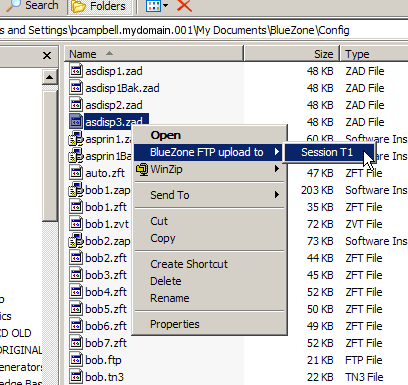Sort files by the Name column header
This screenshot has width=408, height=385.
[x=154, y=54]
